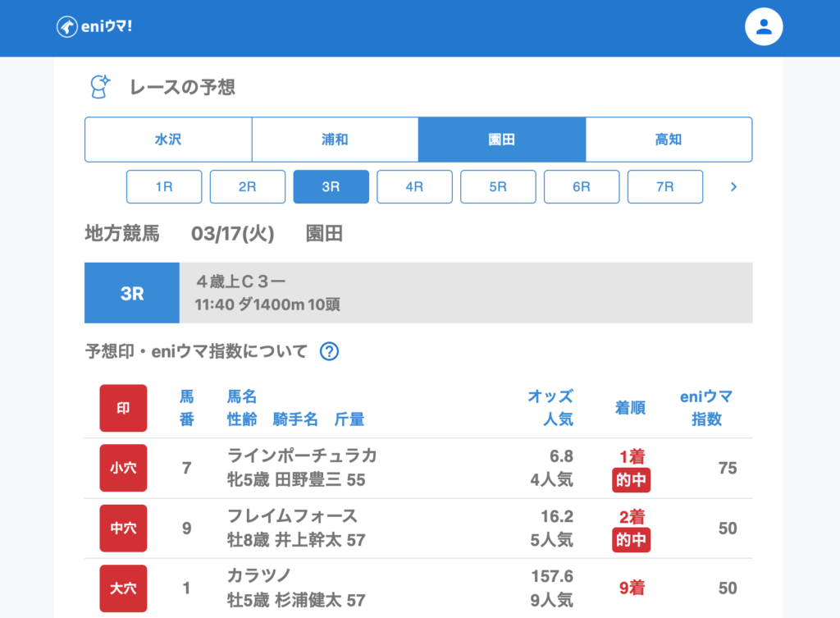Screen dimensions: 840x618
Task: Expand more races with right chevron
Action: point(733,187)
